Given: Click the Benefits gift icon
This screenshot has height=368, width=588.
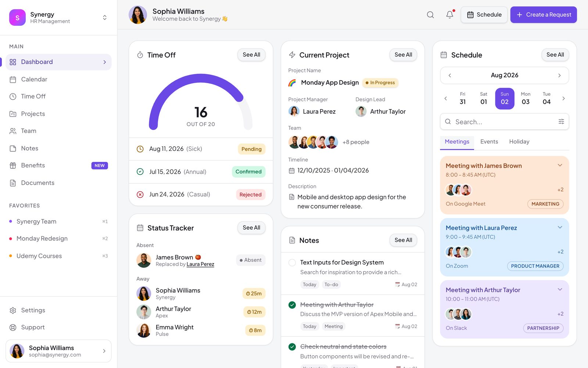Looking at the screenshot, I should coord(13,166).
